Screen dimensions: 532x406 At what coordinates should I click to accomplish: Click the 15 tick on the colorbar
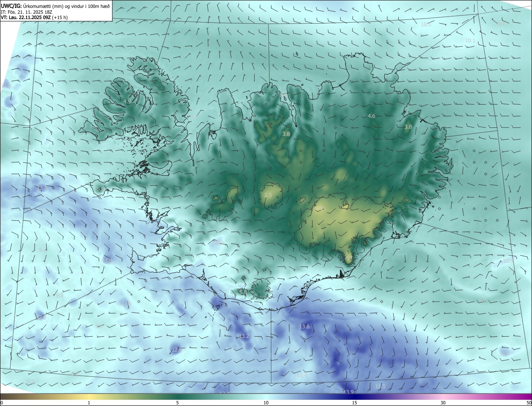(355, 403)
